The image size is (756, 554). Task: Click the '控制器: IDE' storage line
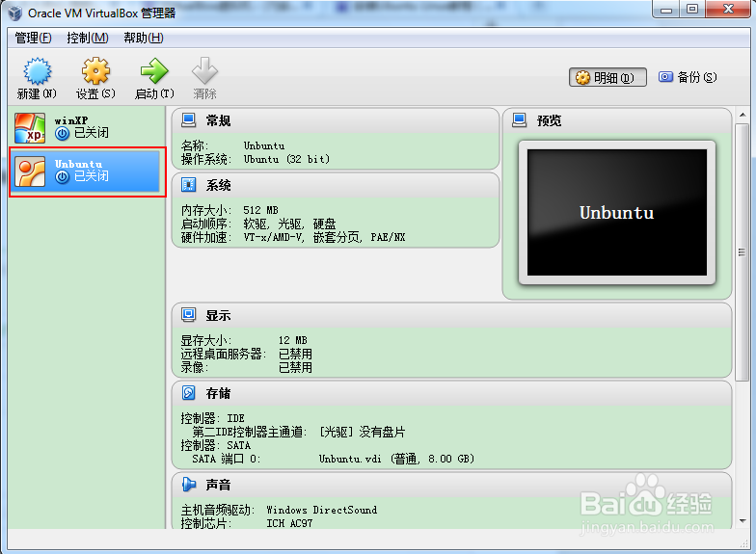click(212, 418)
